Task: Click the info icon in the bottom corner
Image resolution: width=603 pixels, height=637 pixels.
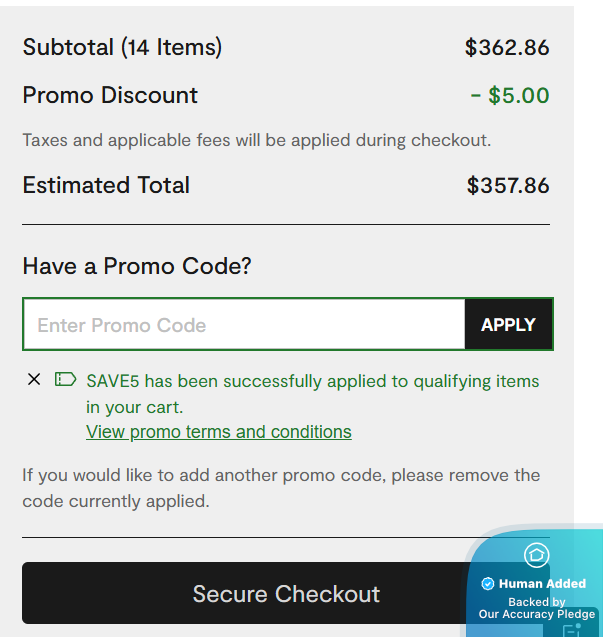Action: click(572, 630)
